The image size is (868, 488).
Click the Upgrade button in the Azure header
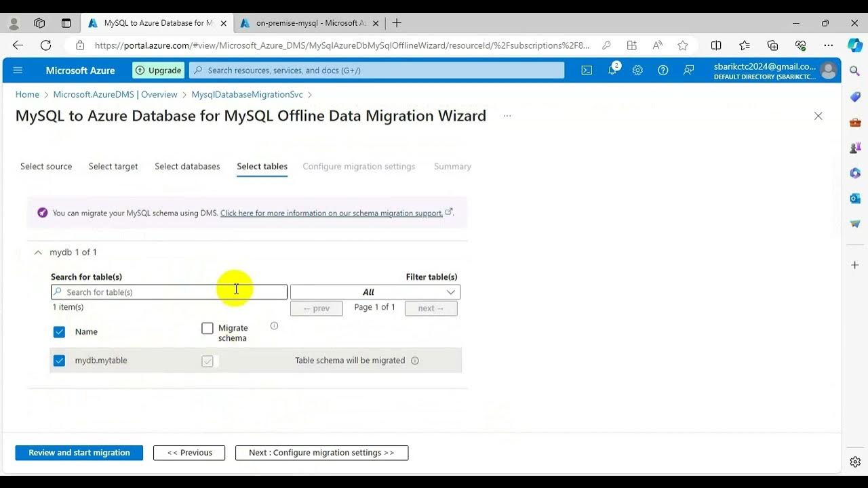tap(159, 70)
